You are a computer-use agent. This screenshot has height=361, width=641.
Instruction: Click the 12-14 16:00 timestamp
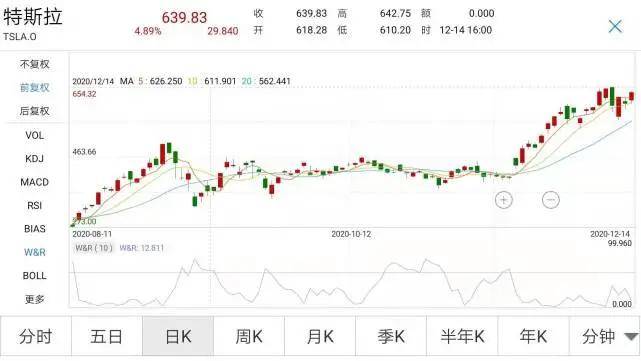(x=466, y=30)
